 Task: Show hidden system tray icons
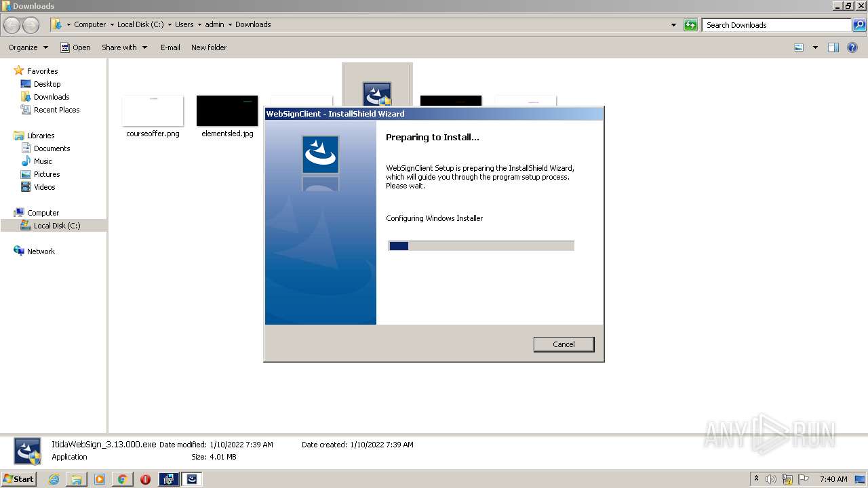756,479
